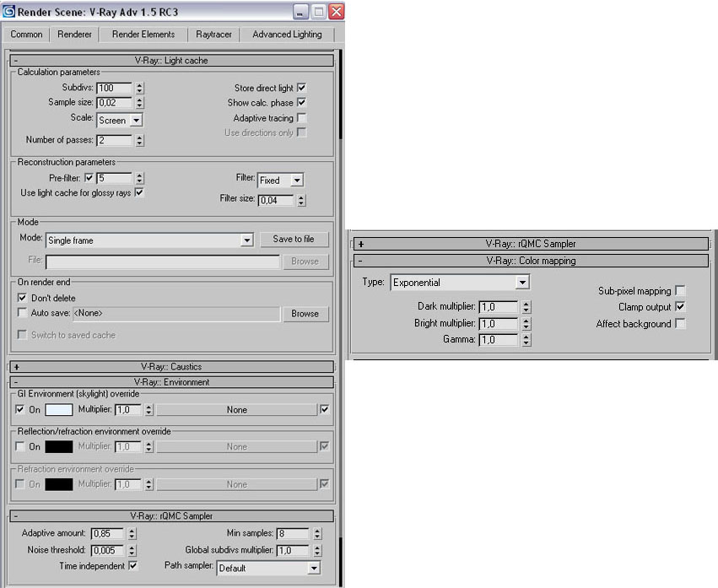Open the Color mapping Type dropdown
Image resolution: width=718 pixels, height=588 pixels.
pos(460,282)
